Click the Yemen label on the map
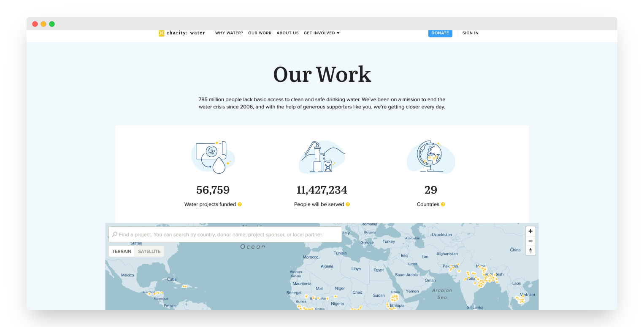The width and height of the screenshot is (644, 327). [412, 291]
